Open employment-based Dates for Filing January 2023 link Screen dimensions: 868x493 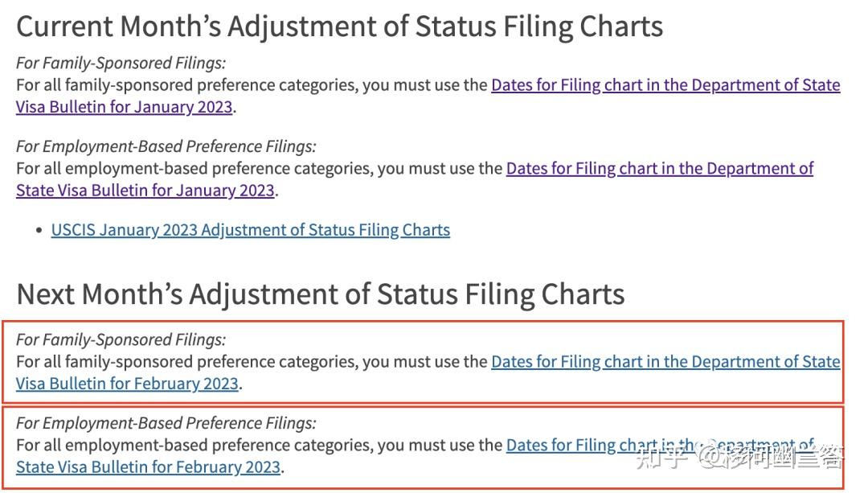pos(659,169)
